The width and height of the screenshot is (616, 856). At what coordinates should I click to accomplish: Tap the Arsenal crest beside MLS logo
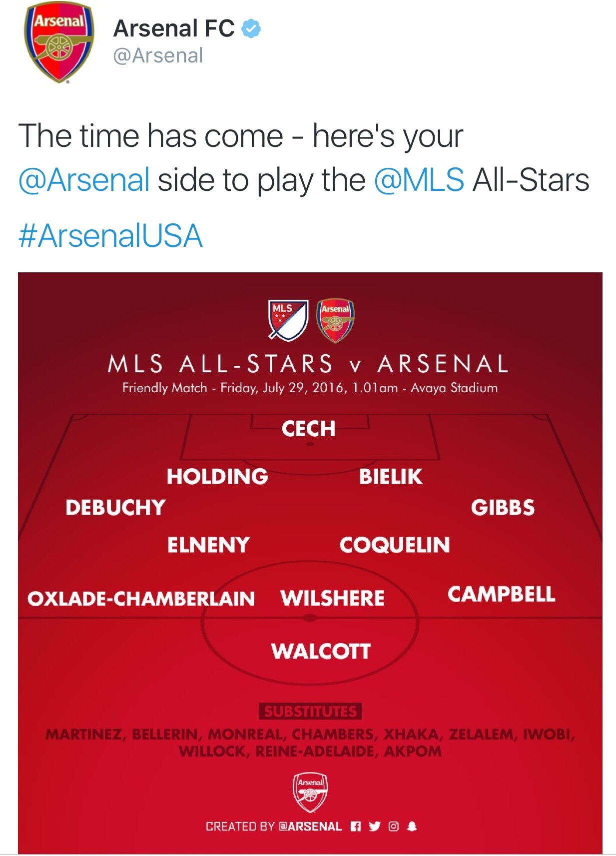[335, 320]
